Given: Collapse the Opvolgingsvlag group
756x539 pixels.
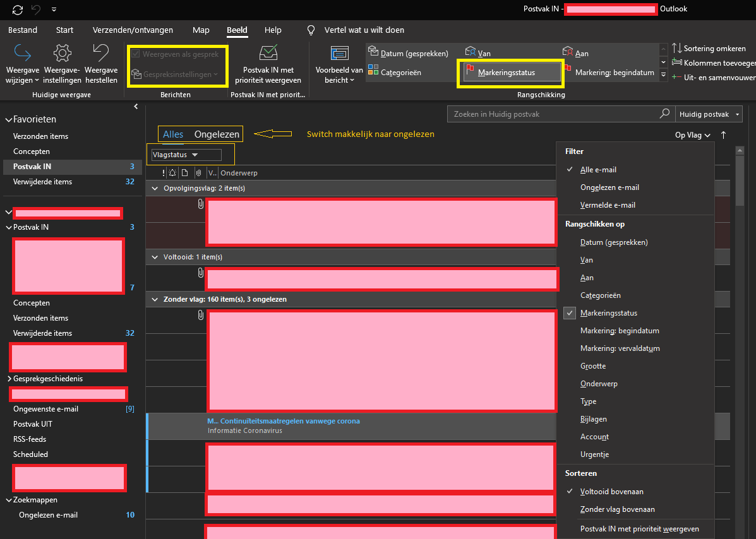Looking at the screenshot, I should (155, 188).
